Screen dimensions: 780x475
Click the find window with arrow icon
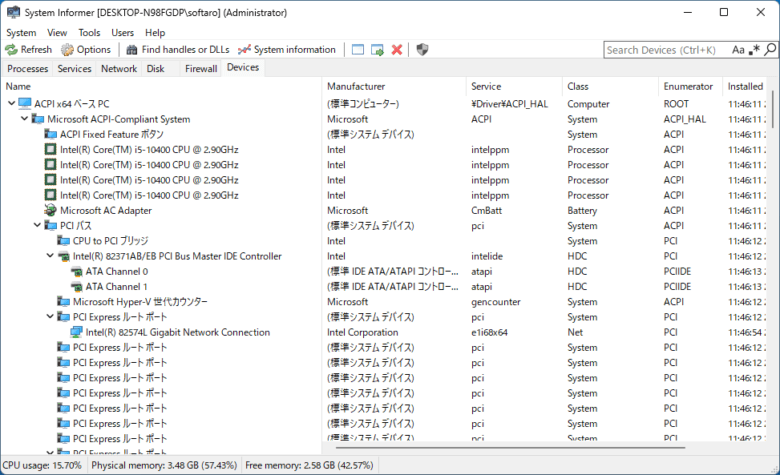coord(378,50)
